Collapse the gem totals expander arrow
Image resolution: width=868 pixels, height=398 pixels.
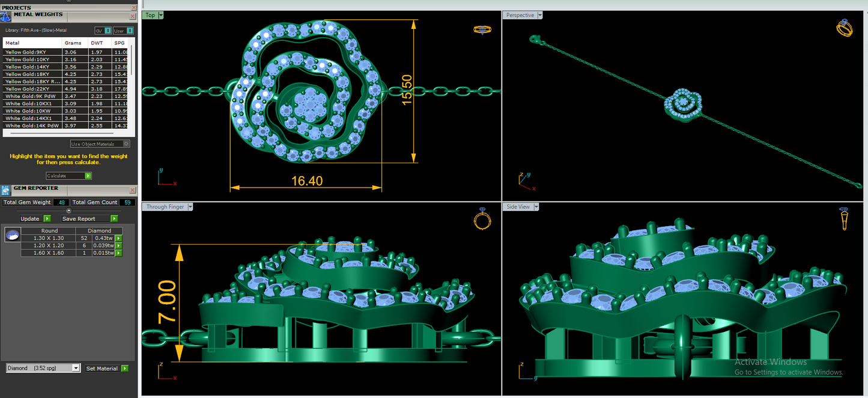pyautogui.click(x=68, y=210)
